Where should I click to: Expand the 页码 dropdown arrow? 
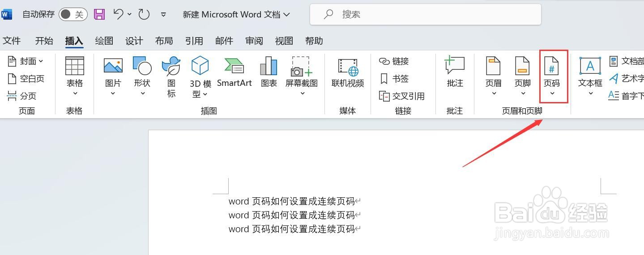(x=552, y=93)
